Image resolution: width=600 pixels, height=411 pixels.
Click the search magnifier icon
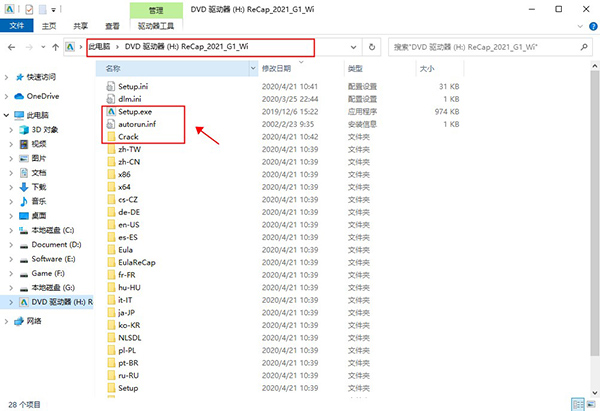(x=584, y=47)
